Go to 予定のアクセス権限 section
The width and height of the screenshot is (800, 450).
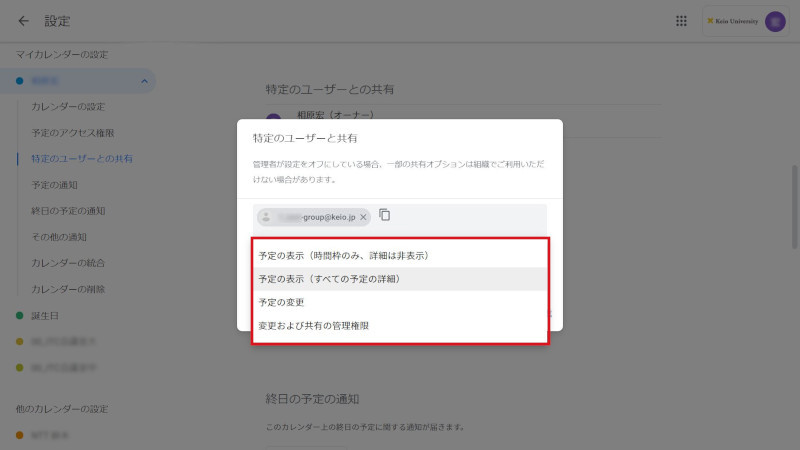(72, 132)
